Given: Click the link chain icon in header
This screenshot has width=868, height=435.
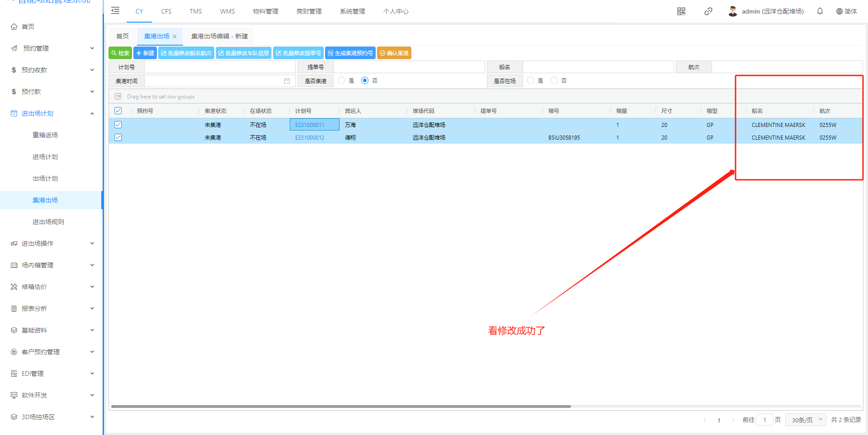Looking at the screenshot, I should [708, 11].
